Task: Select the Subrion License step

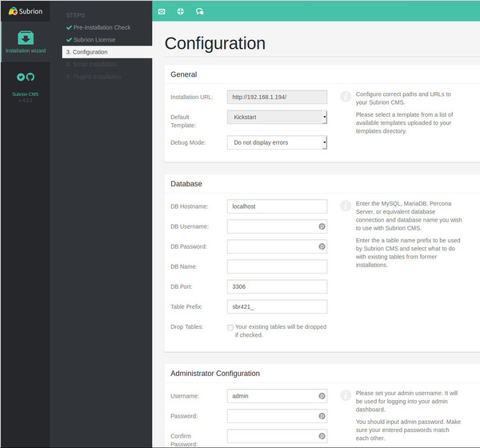Action: [94, 39]
